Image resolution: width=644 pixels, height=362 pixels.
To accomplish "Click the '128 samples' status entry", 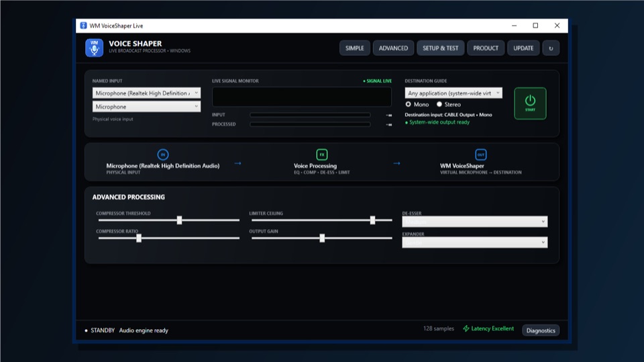I will point(439,328).
